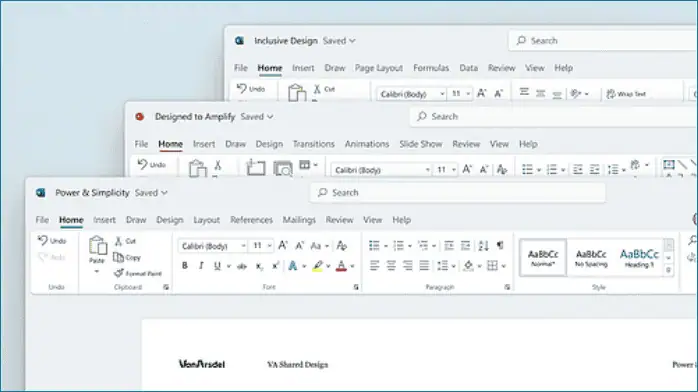Open the Borders dropdown arrow in Word
The width and height of the screenshot is (698, 392).
click(x=503, y=267)
